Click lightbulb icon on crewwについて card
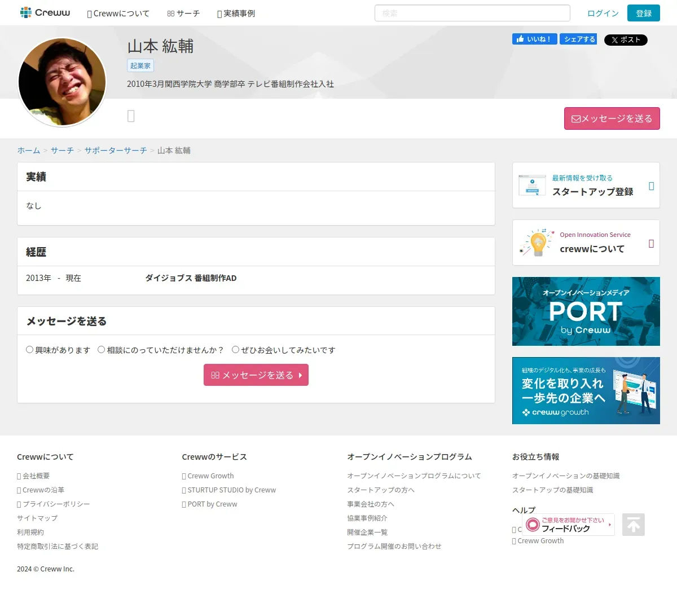This screenshot has height=616, width=677. click(x=537, y=243)
